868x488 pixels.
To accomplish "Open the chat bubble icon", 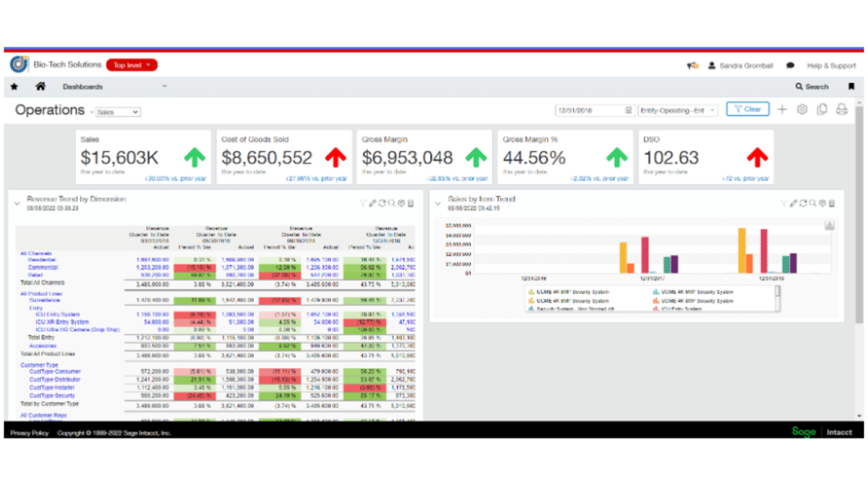I will (790, 65).
